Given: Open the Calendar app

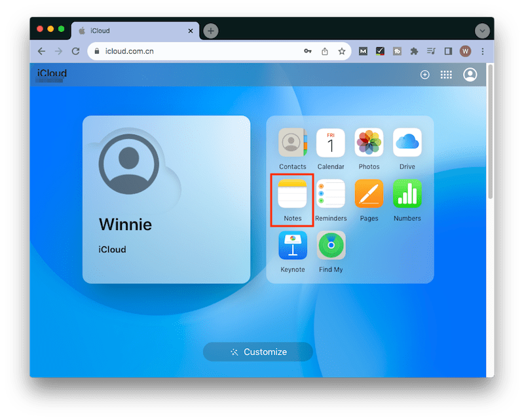Looking at the screenshot, I should 331,142.
